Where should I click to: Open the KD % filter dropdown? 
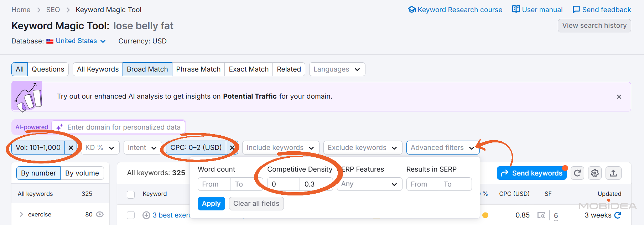tap(100, 147)
